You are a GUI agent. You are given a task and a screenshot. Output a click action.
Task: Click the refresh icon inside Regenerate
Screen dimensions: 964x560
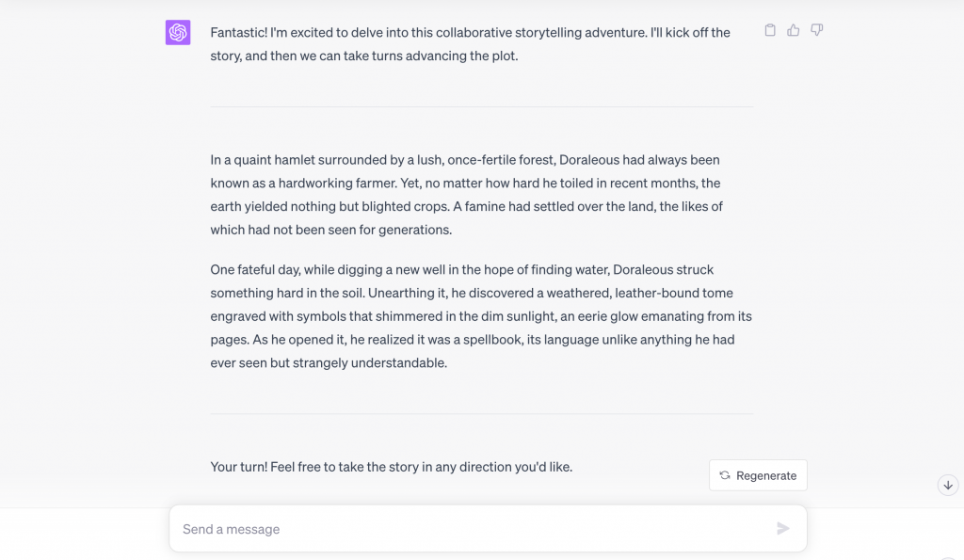724,475
